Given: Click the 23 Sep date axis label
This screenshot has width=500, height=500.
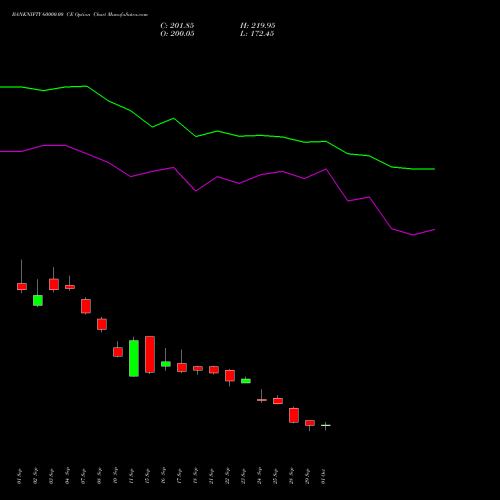Looking at the screenshot, I should click(x=243, y=476).
